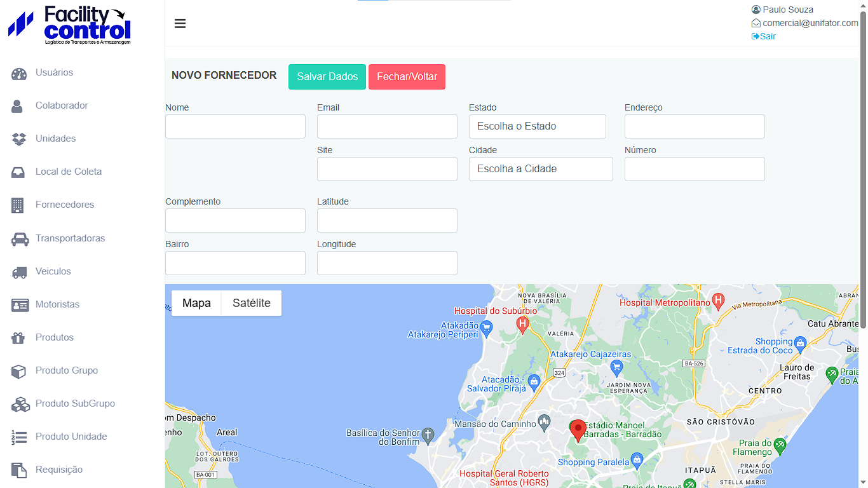
Task: Click the Veiculos truck icon
Action: 19,272
